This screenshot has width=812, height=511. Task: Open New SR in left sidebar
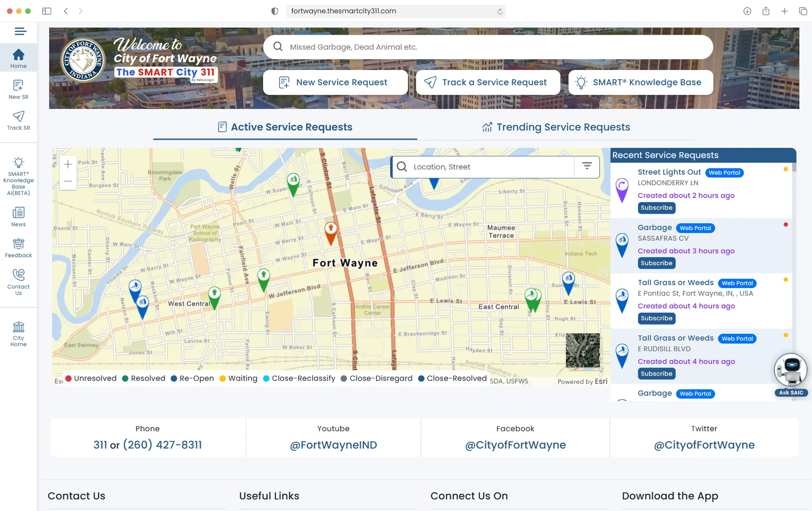pyautogui.click(x=19, y=89)
